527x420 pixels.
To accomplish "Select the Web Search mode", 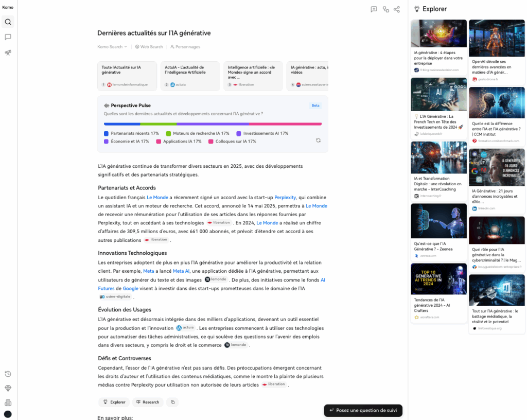I will (149, 47).
